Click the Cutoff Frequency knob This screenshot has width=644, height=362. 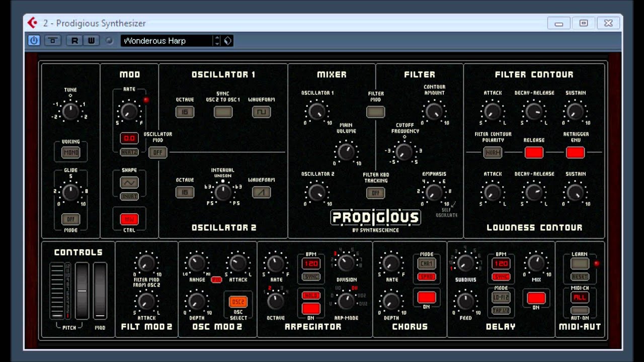pyautogui.click(x=404, y=151)
